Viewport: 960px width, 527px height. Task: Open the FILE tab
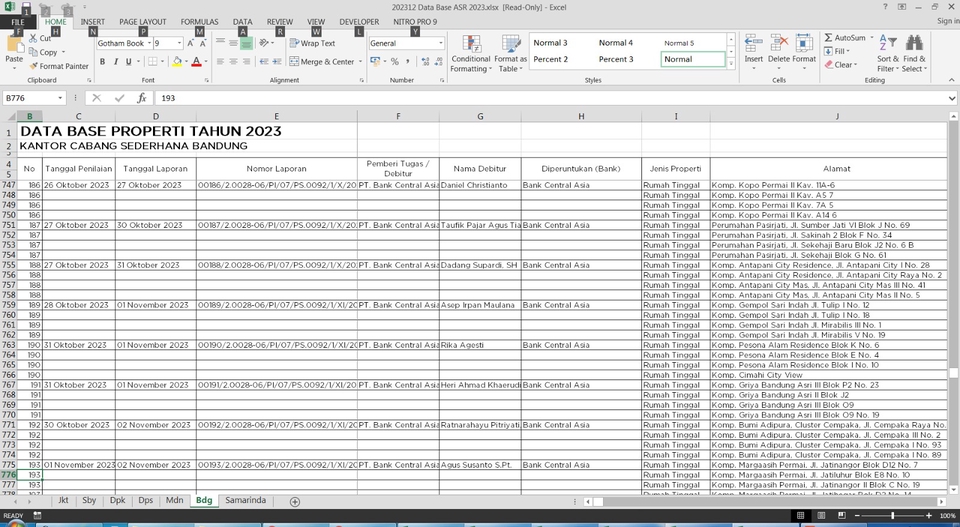click(x=18, y=22)
